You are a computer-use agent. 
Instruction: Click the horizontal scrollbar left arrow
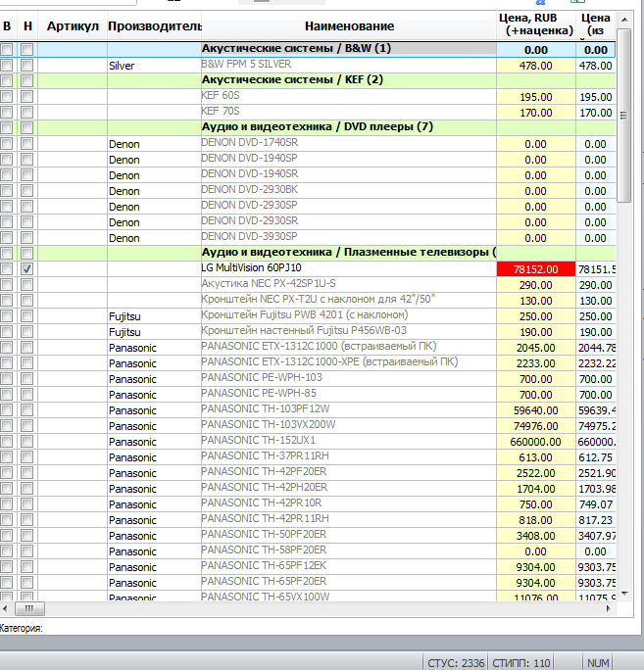point(5,608)
